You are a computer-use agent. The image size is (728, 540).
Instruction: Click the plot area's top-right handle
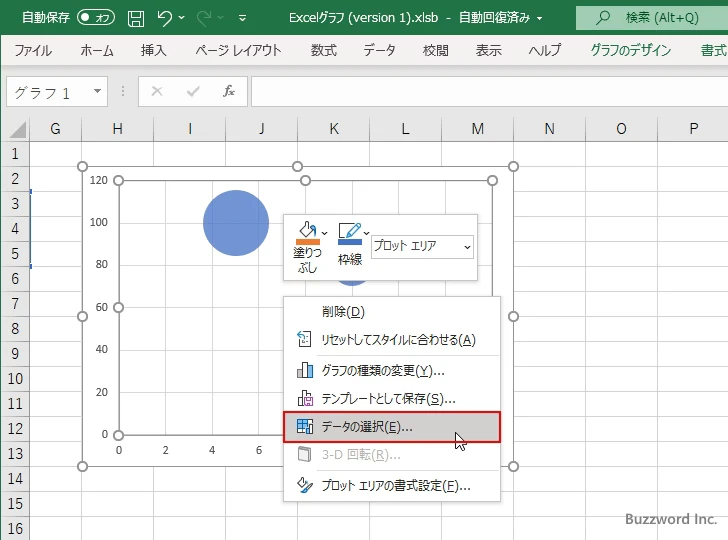coord(492,180)
